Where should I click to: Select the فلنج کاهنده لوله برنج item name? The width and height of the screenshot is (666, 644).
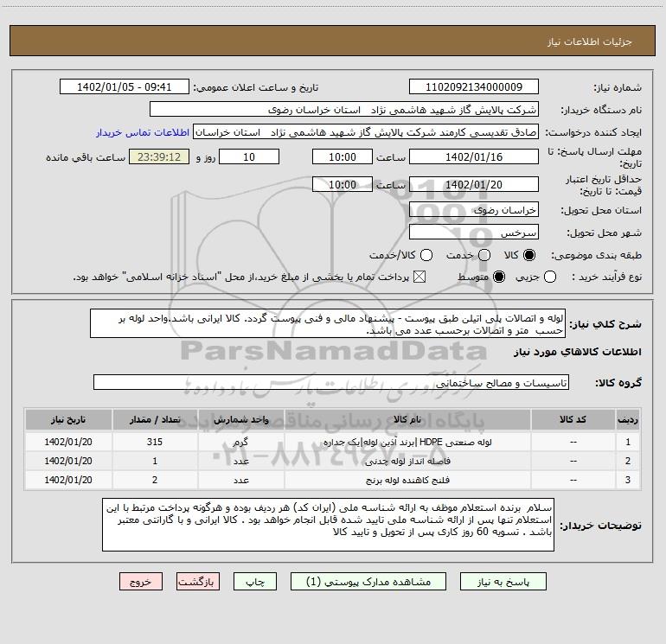[x=407, y=480]
